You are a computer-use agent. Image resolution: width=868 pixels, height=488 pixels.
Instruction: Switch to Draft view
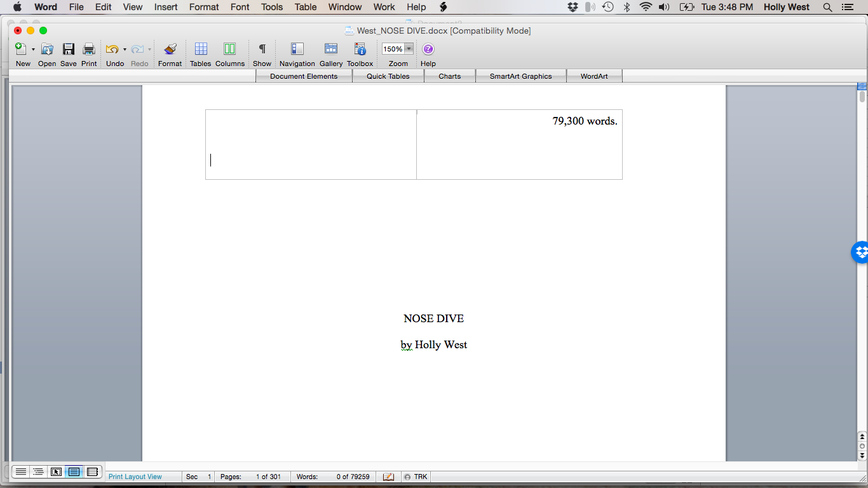tap(21, 471)
